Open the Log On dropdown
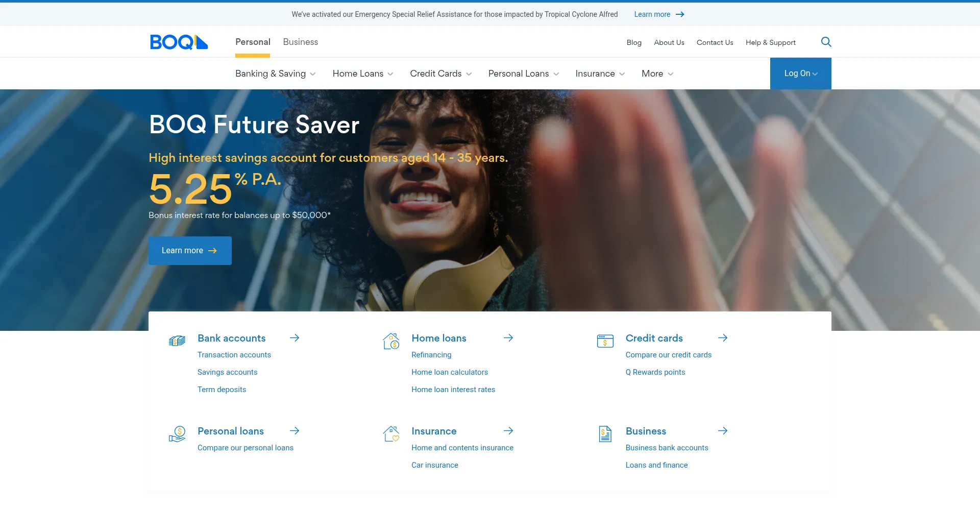 coord(800,74)
